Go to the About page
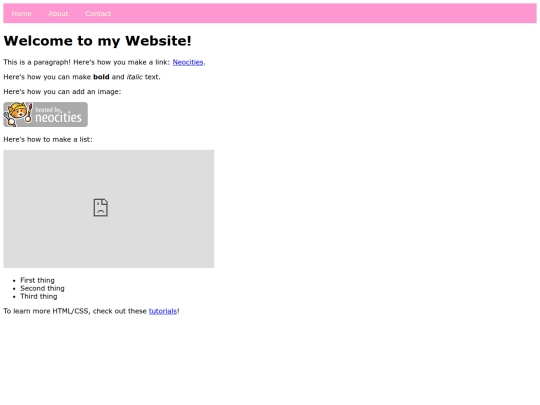540x405 pixels. tap(58, 13)
